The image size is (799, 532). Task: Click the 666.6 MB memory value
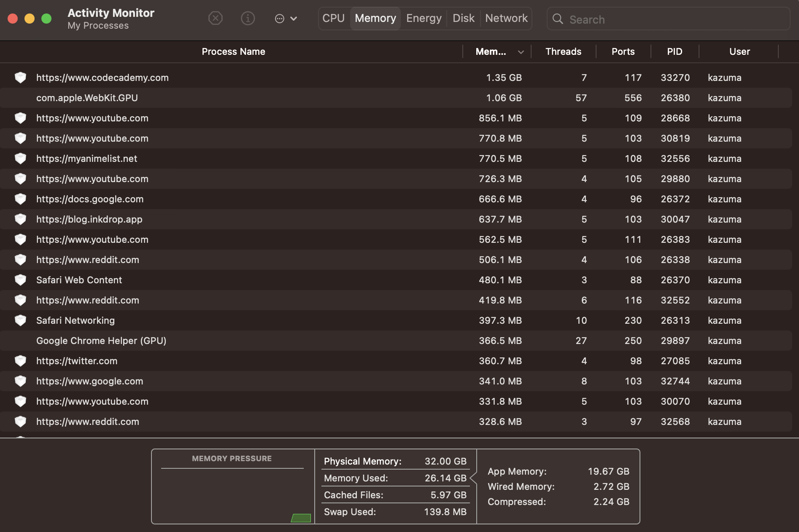point(500,199)
